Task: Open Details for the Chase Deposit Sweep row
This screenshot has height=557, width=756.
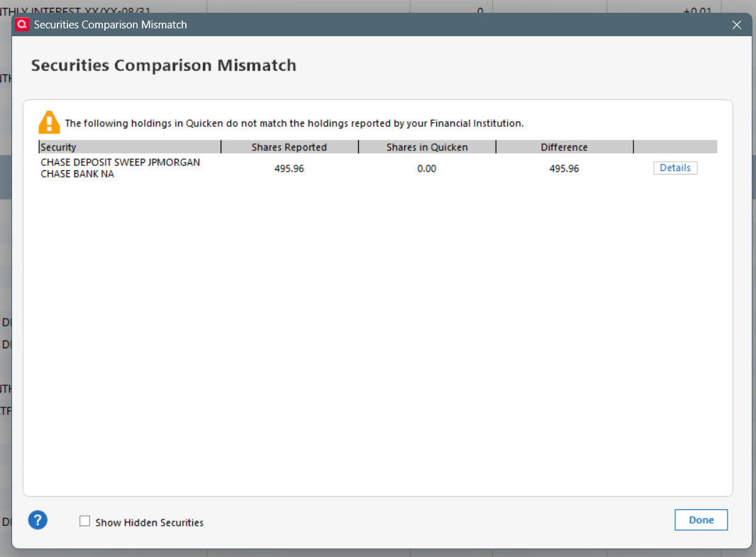Action: (x=675, y=168)
